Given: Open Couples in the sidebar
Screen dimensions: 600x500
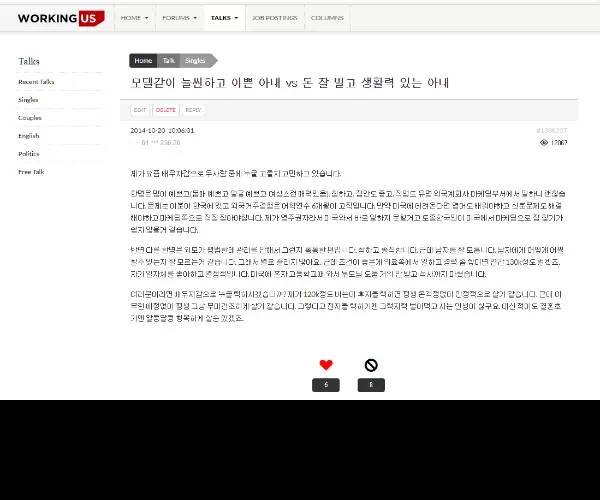Looking at the screenshot, I should tap(30, 118).
